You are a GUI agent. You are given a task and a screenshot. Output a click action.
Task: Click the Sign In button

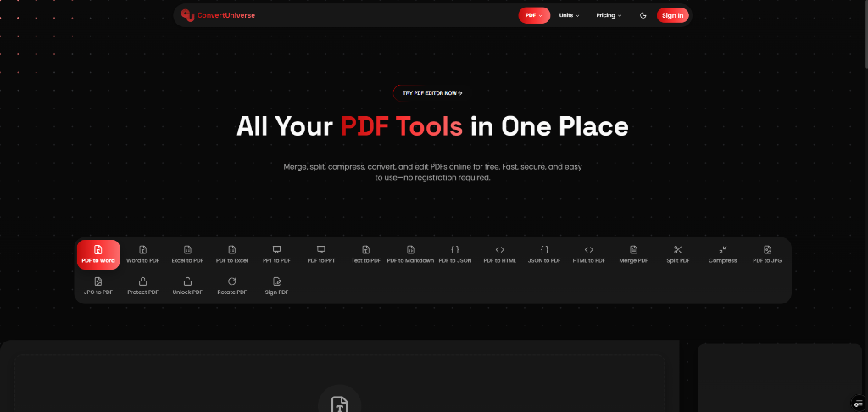[672, 15]
